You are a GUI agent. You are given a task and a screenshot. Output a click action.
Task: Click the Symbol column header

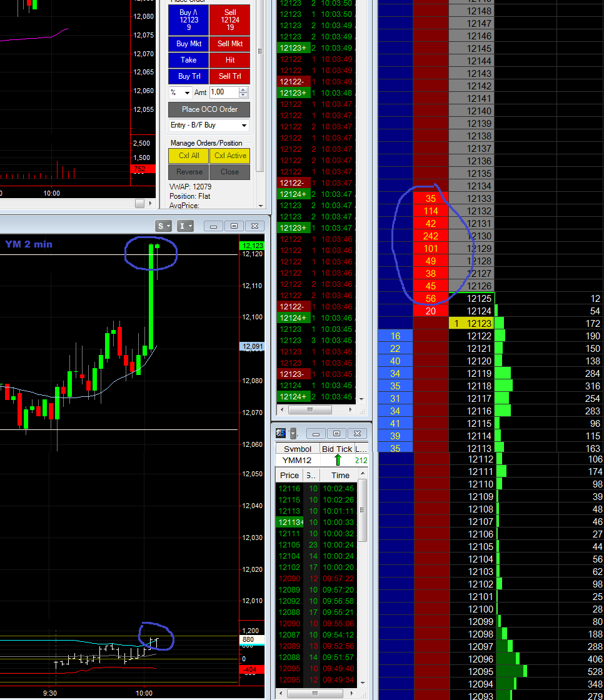coord(298,449)
